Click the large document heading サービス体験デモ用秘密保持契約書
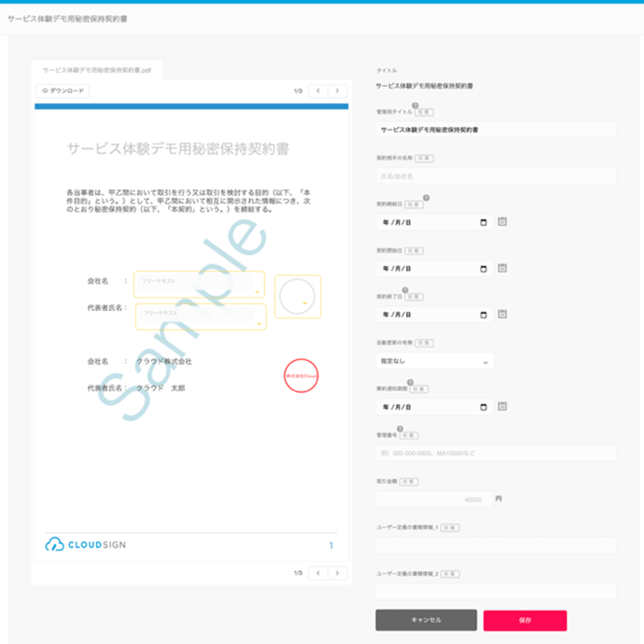Viewport: 644px width, 644px height. [178, 149]
